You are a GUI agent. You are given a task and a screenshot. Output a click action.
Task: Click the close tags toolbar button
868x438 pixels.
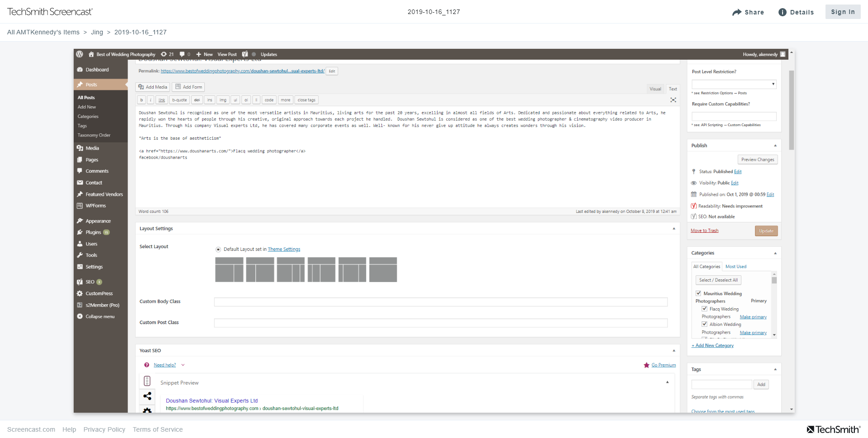[x=307, y=100]
